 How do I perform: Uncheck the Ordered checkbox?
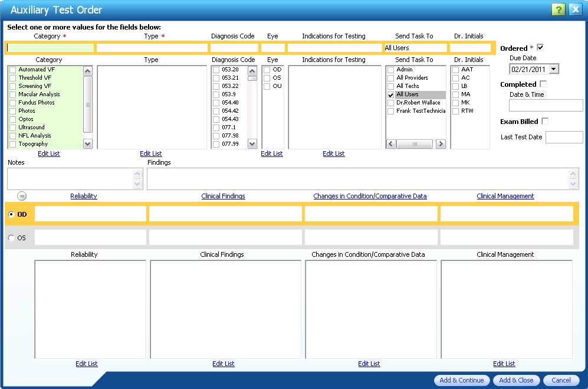(x=540, y=47)
